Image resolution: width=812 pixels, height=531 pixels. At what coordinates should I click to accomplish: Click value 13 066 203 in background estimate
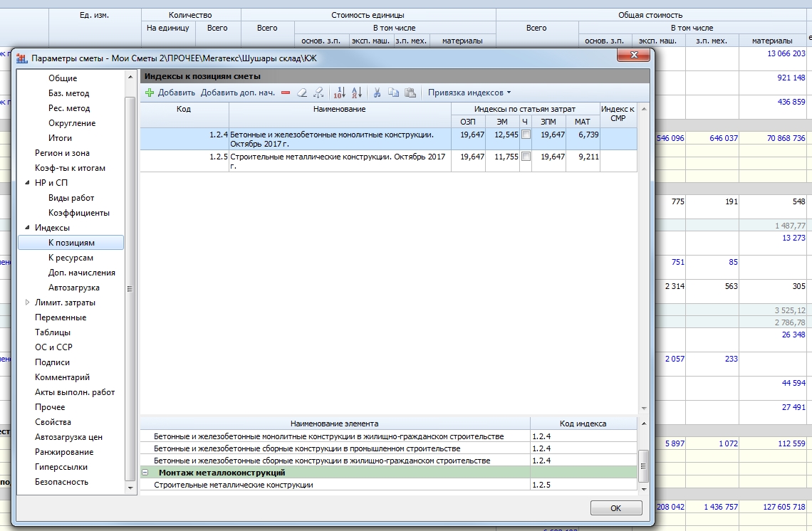(786, 53)
